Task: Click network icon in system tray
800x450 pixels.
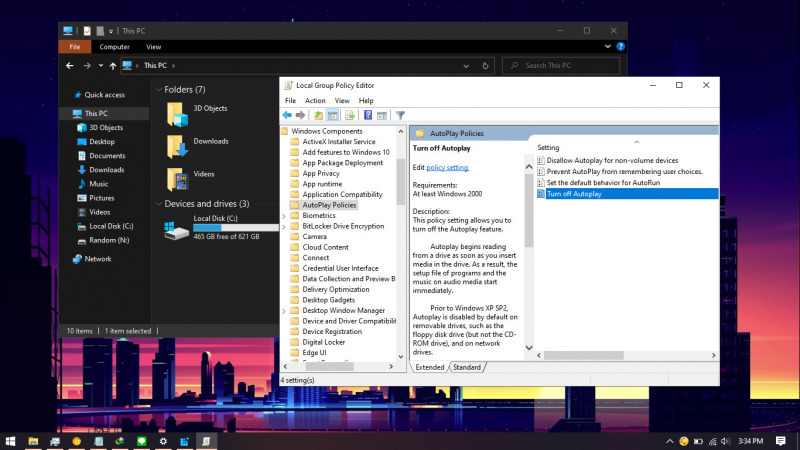Action: tap(712, 441)
